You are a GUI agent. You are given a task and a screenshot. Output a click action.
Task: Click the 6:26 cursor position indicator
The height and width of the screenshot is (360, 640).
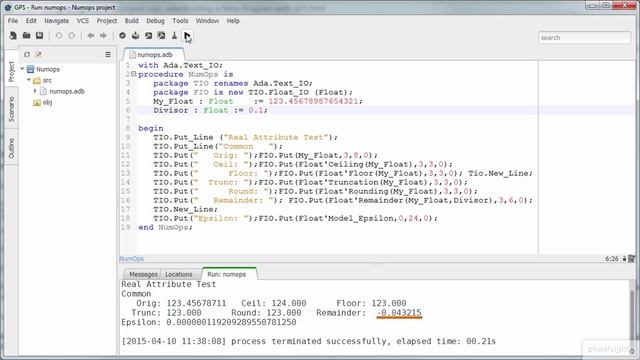(611, 259)
